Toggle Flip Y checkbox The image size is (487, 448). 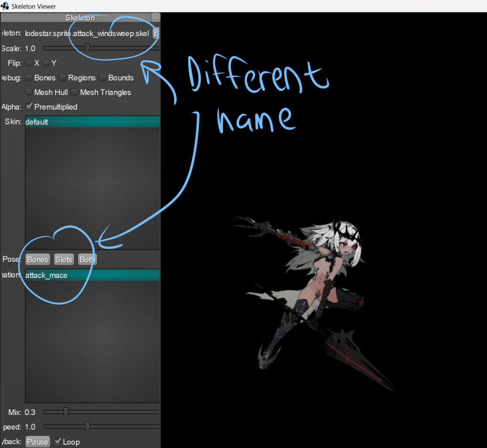[46, 63]
